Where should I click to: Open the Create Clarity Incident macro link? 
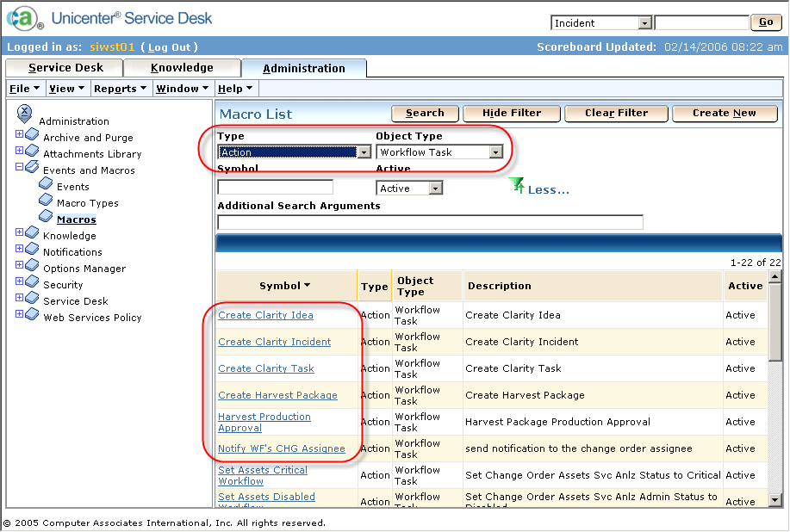click(x=274, y=342)
